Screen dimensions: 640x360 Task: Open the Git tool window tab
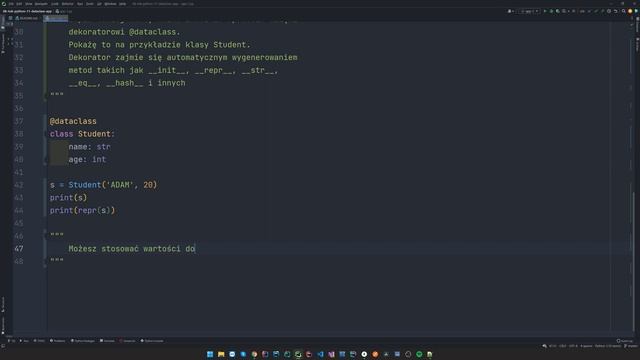11,341
